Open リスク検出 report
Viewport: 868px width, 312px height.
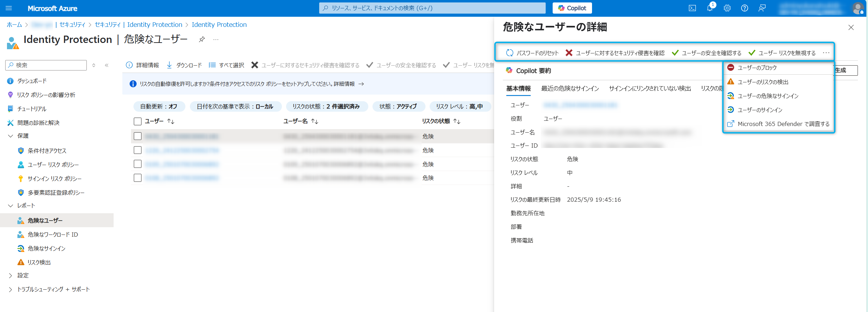[39, 262]
